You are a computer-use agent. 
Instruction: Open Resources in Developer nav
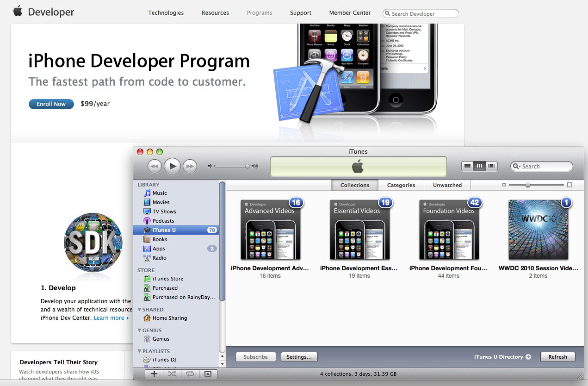(x=215, y=13)
